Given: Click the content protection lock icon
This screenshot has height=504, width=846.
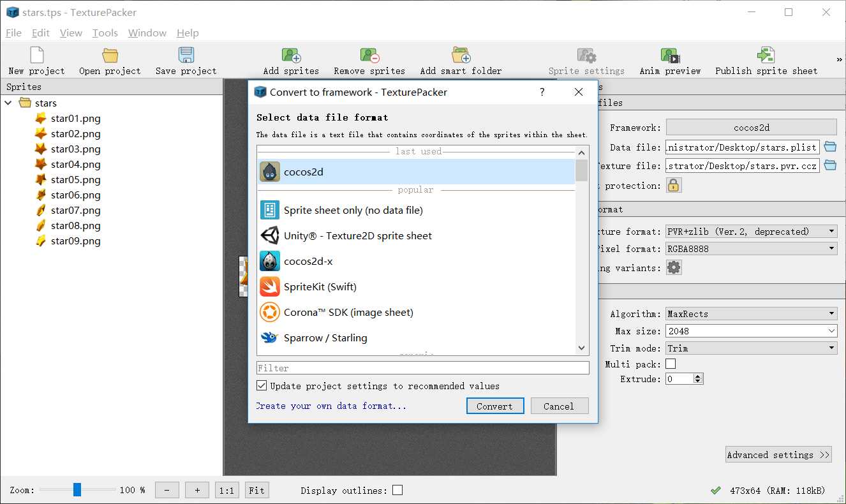Looking at the screenshot, I should pyautogui.click(x=674, y=186).
